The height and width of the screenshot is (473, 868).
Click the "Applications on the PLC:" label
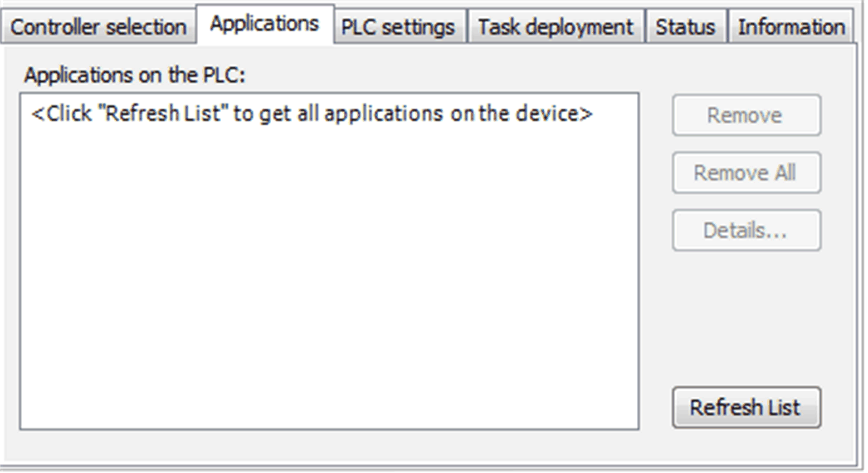135,75
